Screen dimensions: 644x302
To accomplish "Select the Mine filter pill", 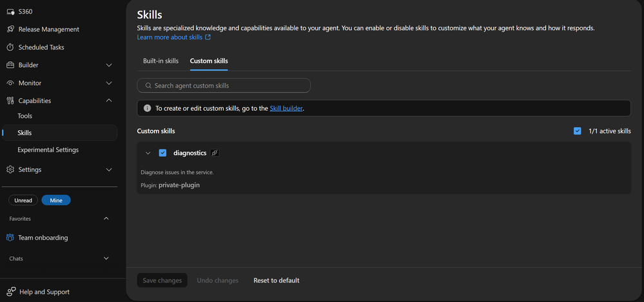I will click(56, 200).
